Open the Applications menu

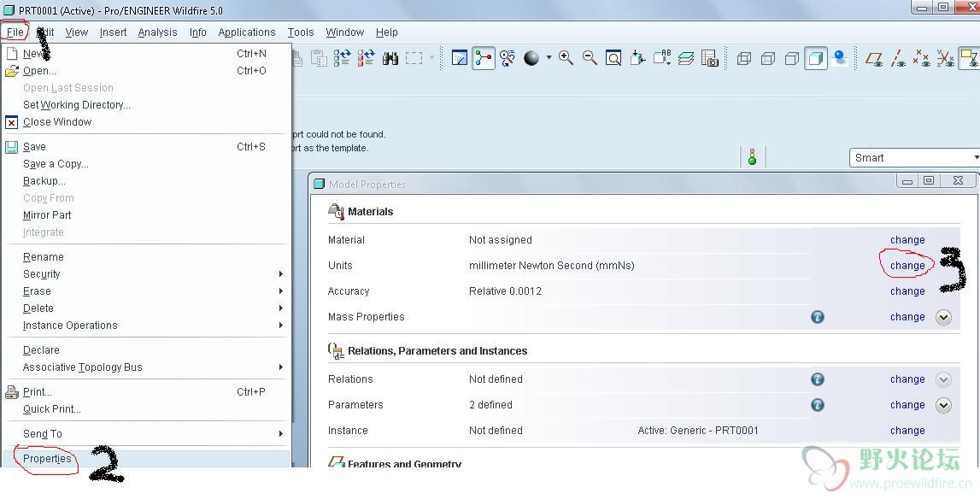click(247, 32)
